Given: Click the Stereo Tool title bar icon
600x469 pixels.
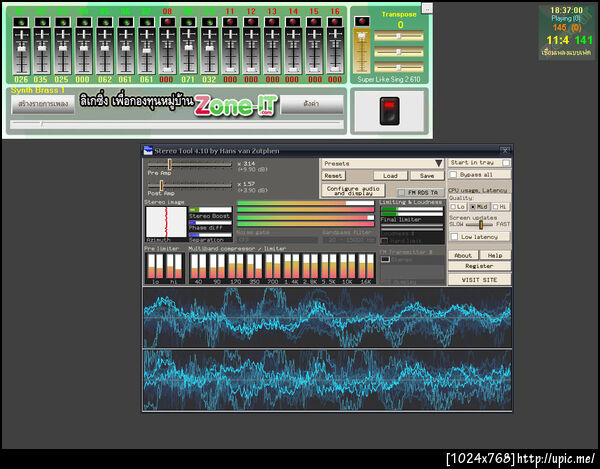Looking at the screenshot, I should coord(148,151).
